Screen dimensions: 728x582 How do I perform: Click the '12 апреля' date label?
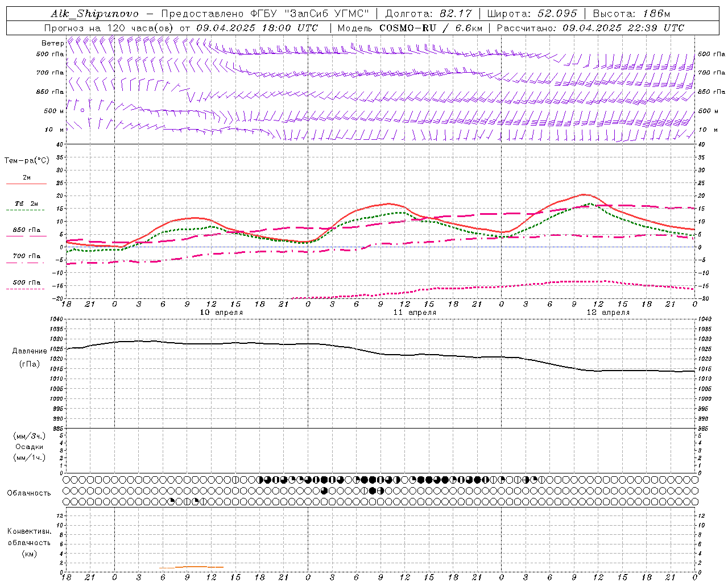pyautogui.click(x=608, y=313)
